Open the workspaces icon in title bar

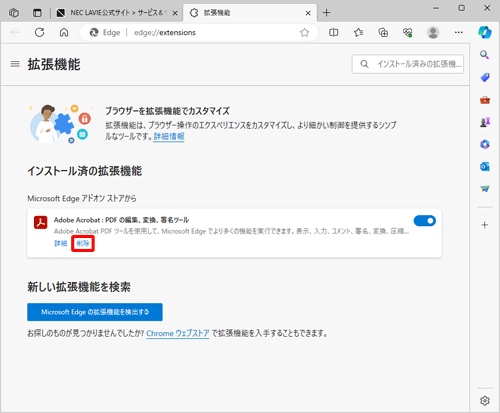pos(14,13)
